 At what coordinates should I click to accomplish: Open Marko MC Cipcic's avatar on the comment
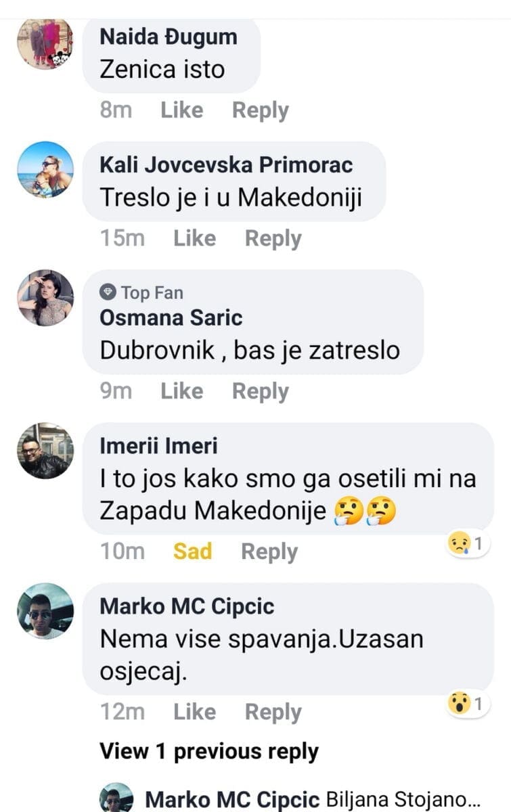pyautogui.click(x=45, y=611)
